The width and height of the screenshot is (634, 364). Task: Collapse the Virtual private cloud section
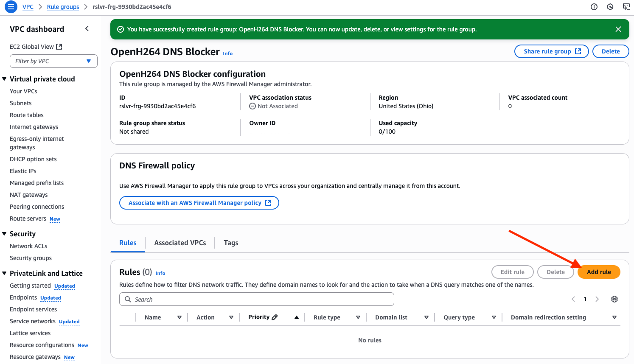tap(5, 79)
